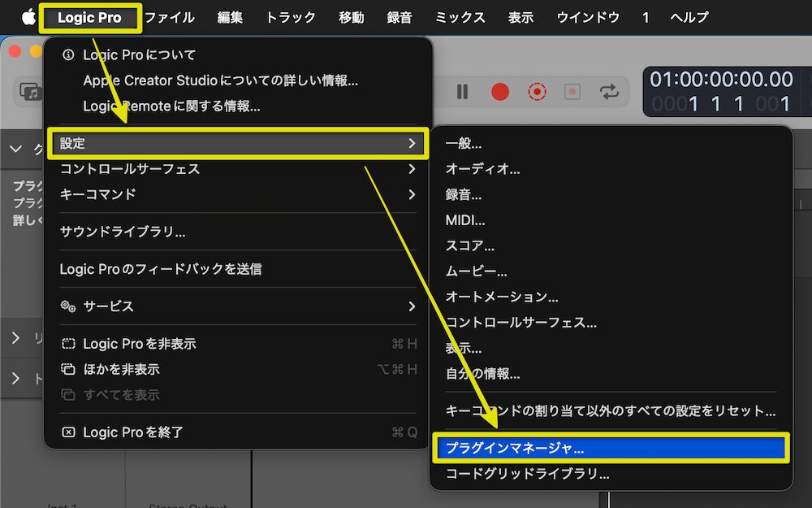Screen dimensions: 812x508
Task: Open the ウインドウ menu
Action: pyautogui.click(x=587, y=16)
